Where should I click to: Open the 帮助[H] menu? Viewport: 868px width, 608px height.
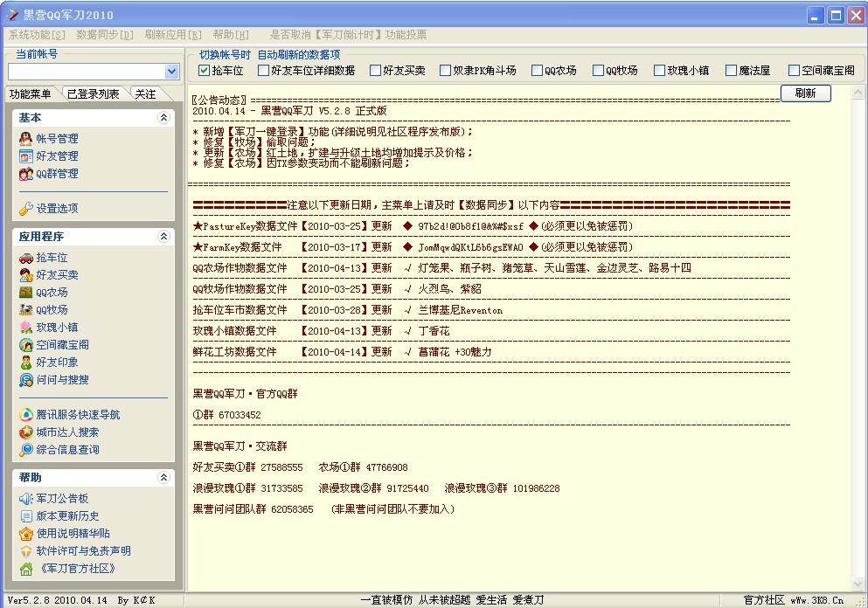pos(230,35)
